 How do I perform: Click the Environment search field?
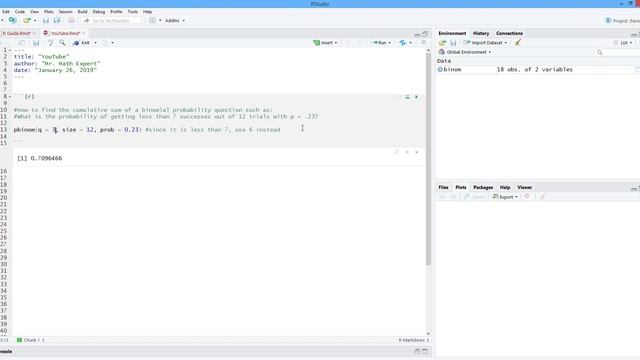pos(617,52)
